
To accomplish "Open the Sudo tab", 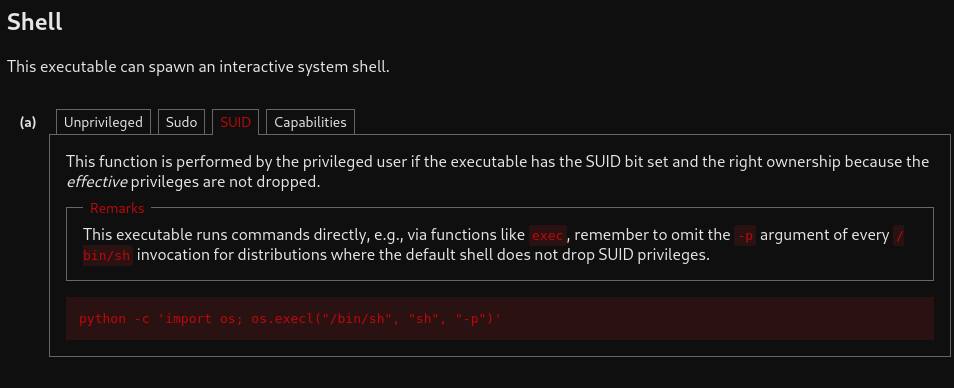I will pyautogui.click(x=181, y=122).
